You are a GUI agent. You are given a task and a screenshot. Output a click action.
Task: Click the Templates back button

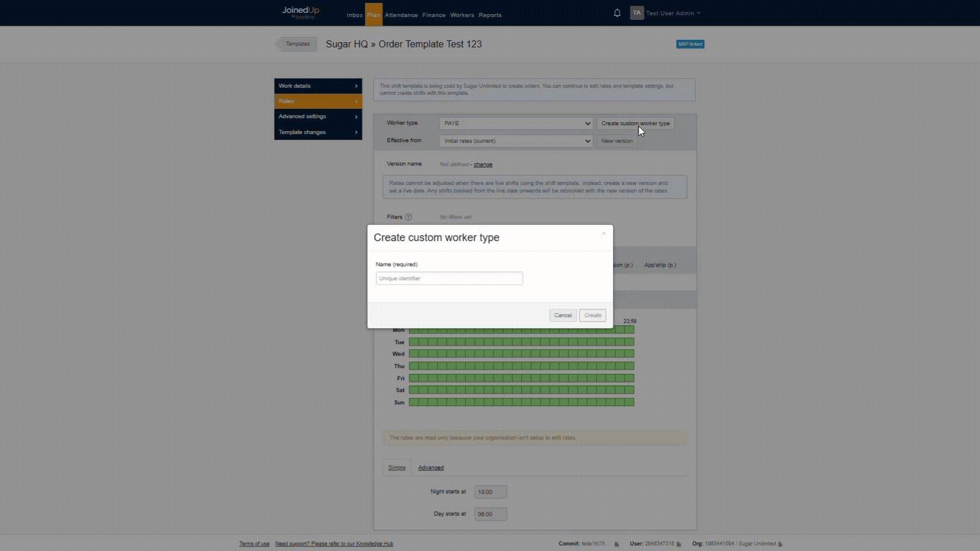pos(297,44)
